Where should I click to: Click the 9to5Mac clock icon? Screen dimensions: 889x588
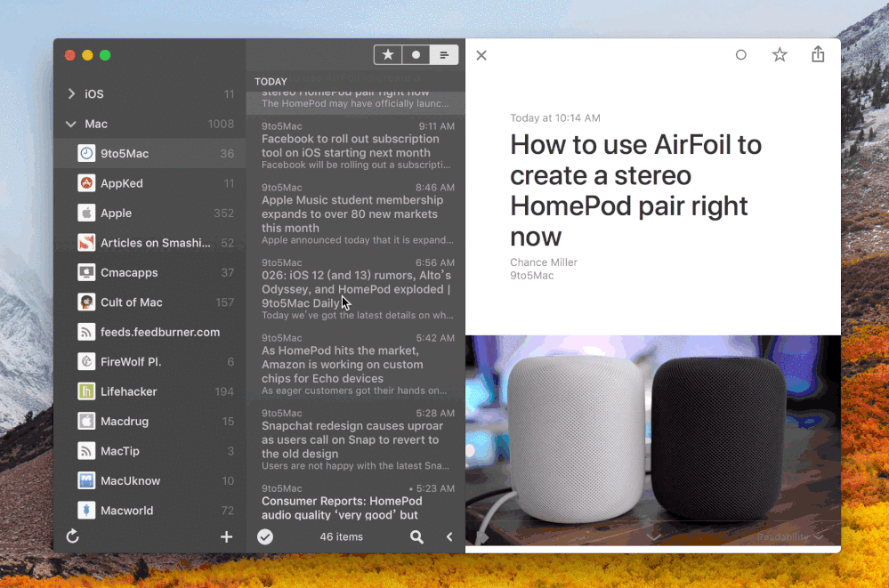(x=86, y=154)
